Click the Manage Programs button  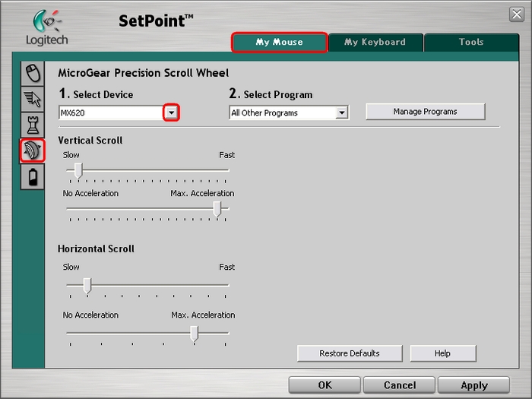coord(425,112)
